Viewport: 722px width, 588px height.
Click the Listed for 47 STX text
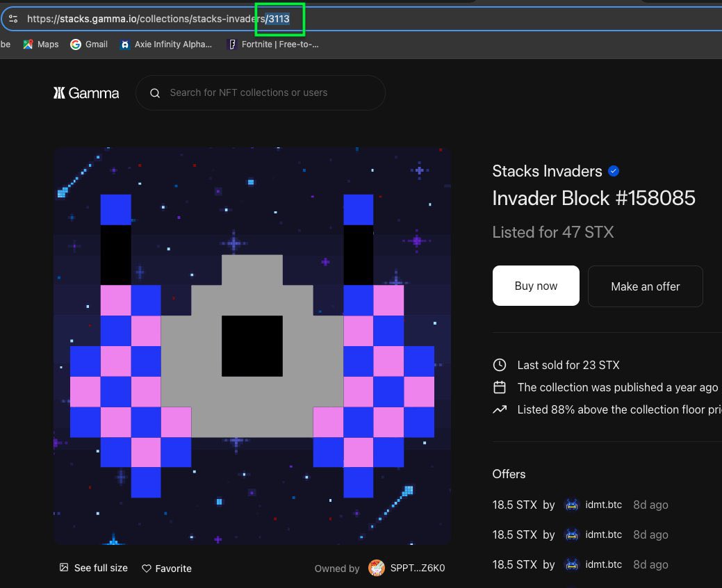coord(553,232)
